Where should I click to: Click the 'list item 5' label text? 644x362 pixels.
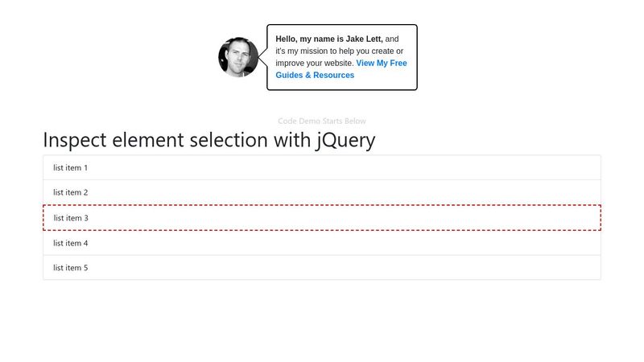[x=70, y=268]
